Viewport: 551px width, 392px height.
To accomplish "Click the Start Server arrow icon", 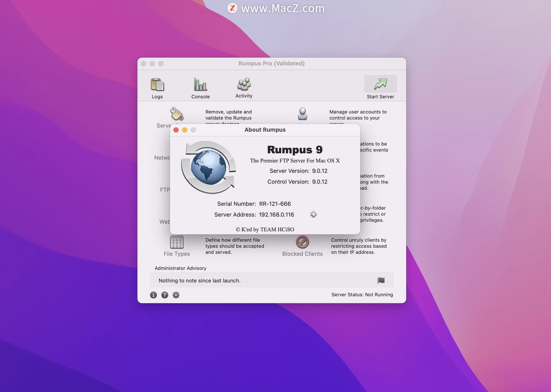I will [381, 84].
